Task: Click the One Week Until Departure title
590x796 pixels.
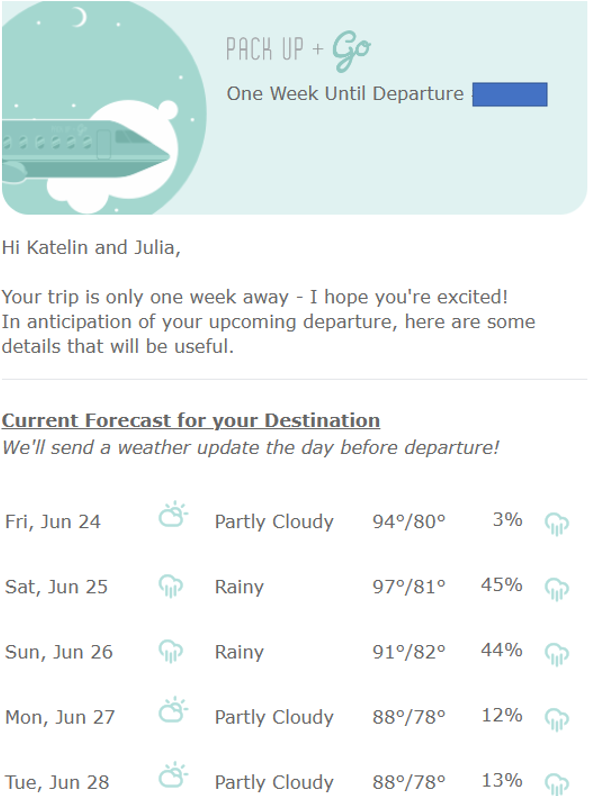Action: 345,94
